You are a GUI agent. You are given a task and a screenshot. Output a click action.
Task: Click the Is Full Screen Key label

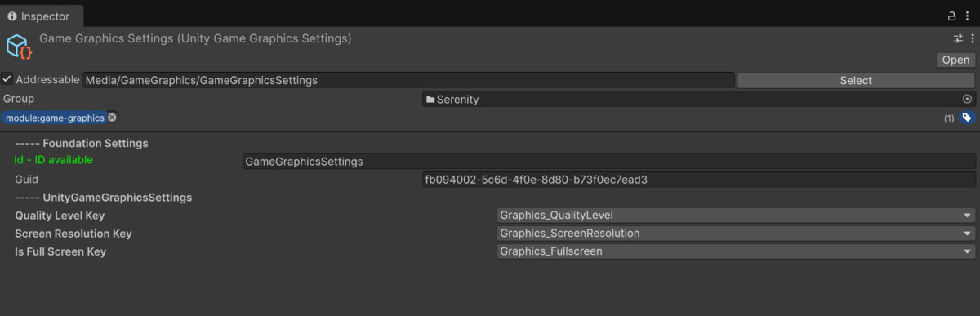click(60, 251)
